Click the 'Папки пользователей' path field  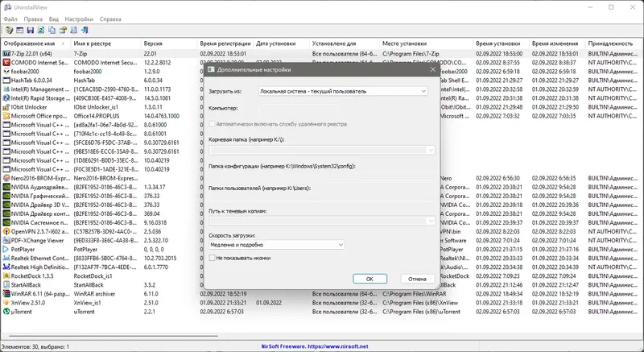[x=321, y=198]
